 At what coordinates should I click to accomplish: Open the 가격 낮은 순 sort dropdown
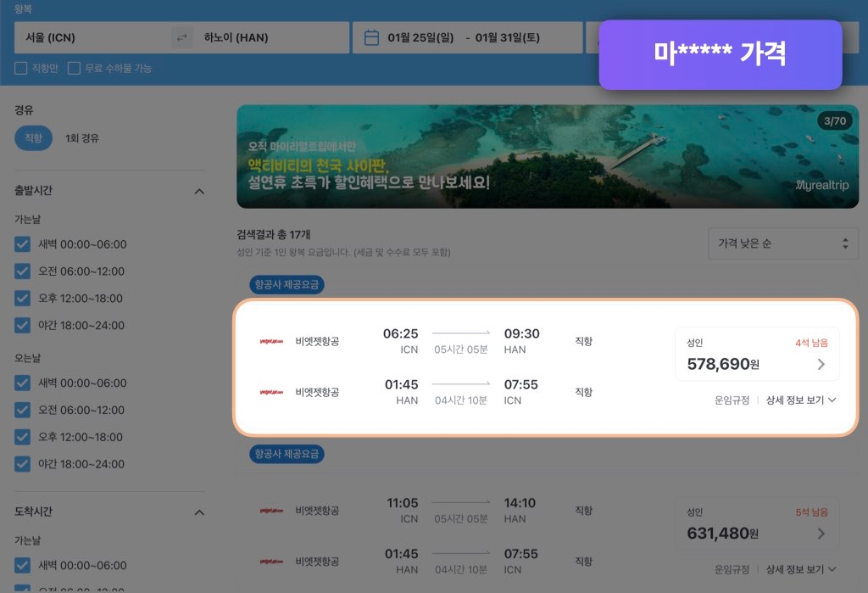pos(782,243)
